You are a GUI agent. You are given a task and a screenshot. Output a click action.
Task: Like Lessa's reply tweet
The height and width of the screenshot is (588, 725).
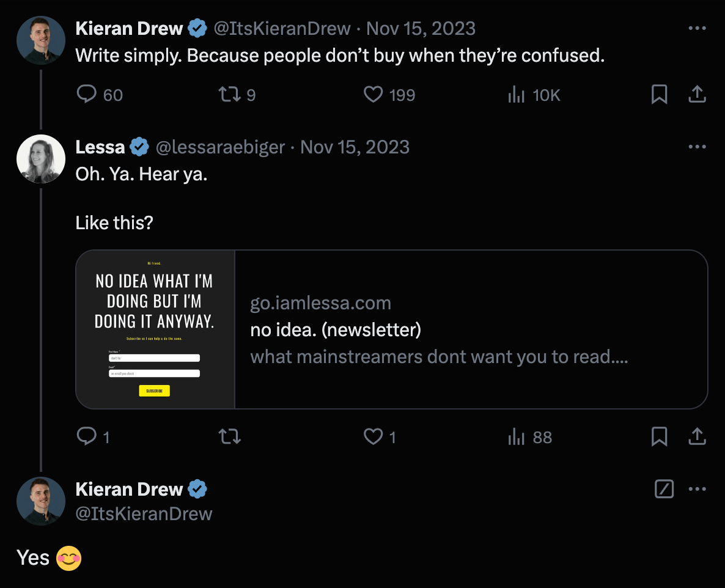click(379, 436)
